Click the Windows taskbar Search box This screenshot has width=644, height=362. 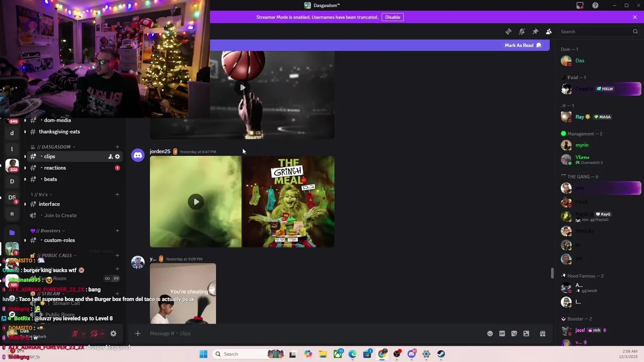[x=249, y=354]
